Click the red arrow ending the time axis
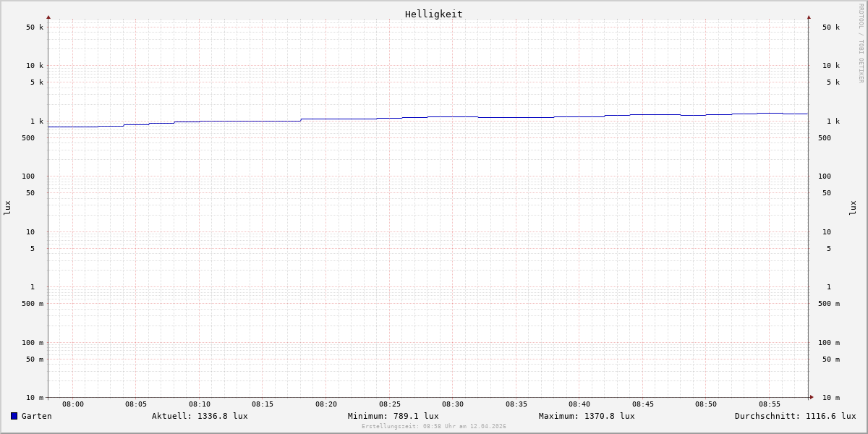Screen dimensions: 868x434 point(812,396)
